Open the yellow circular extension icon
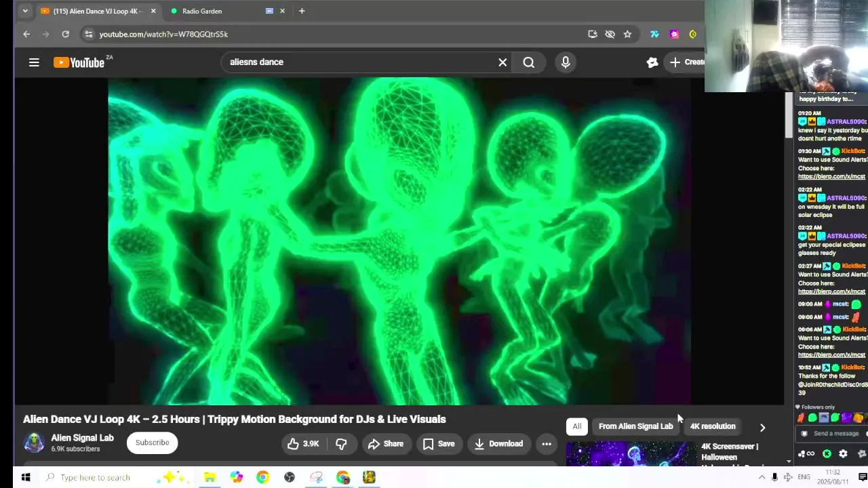This screenshot has height=488, width=868. [693, 34]
